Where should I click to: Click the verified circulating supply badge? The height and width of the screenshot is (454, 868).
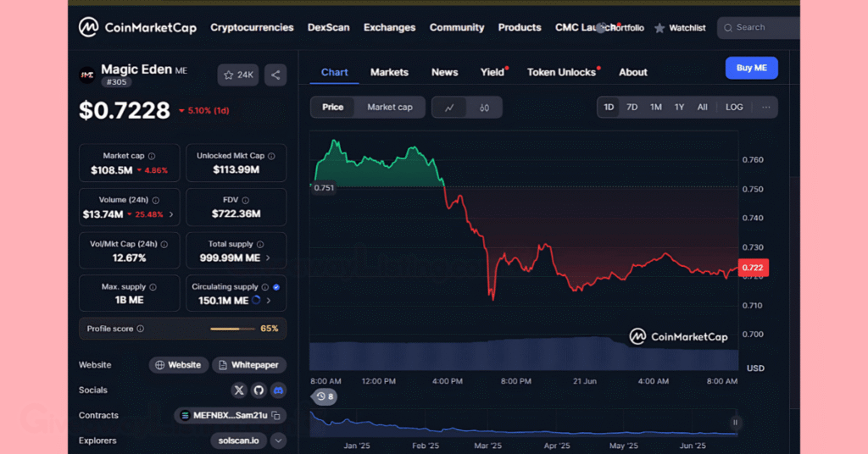click(276, 287)
